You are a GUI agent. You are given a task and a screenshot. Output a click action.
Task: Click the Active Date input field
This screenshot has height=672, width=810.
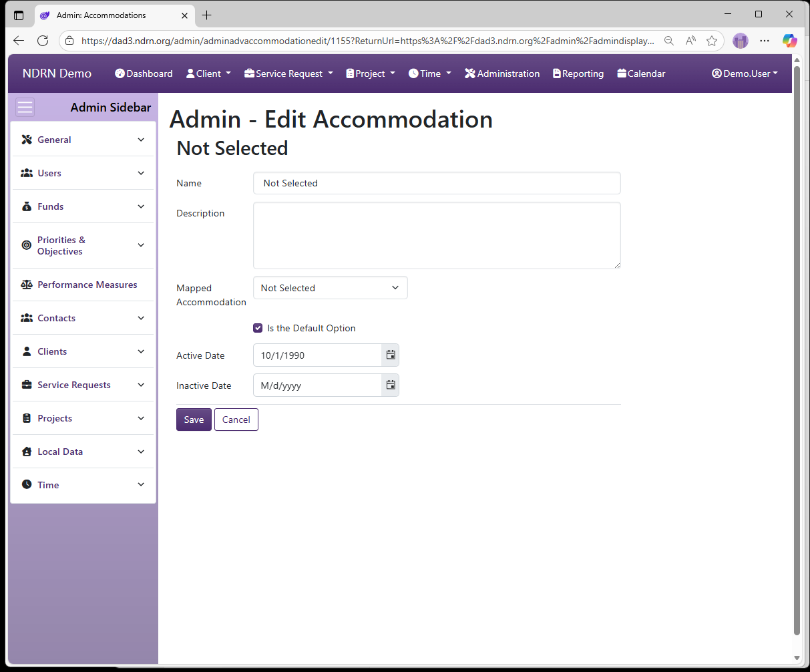pos(317,355)
